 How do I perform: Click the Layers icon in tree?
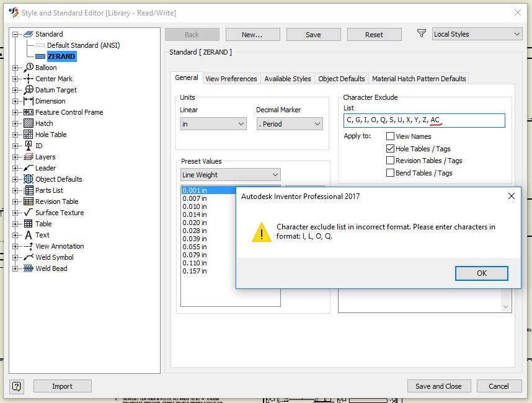[29, 157]
